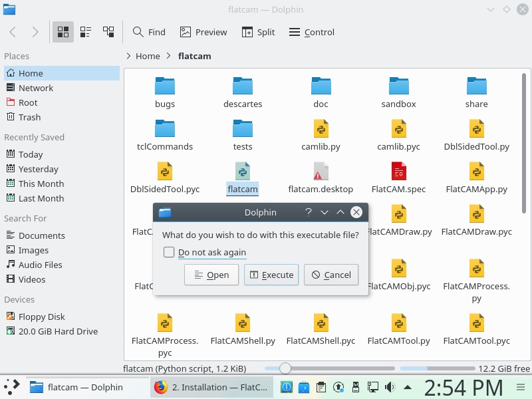Expand the breadcrumb arrow before Home
Image resolution: width=532 pixels, height=399 pixels.
128,56
